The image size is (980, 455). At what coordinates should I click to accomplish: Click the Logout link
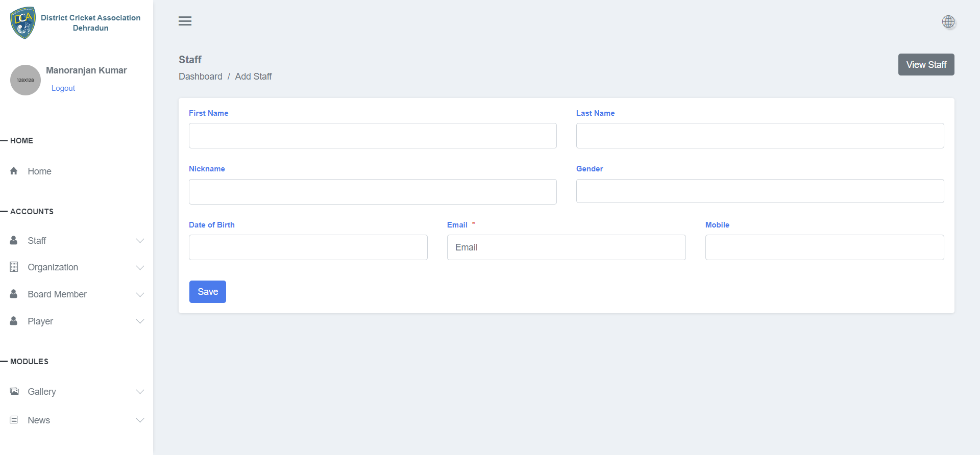[x=63, y=88]
